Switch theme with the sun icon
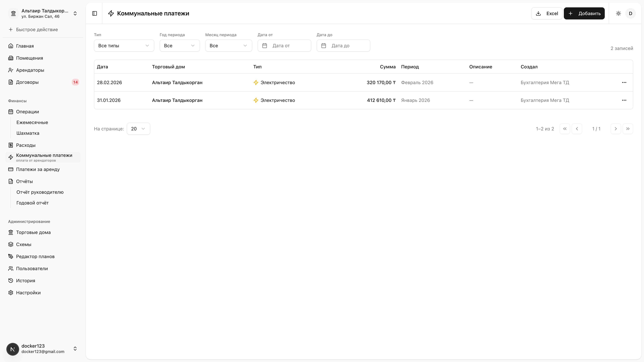The height and width of the screenshot is (362, 644). point(618,13)
